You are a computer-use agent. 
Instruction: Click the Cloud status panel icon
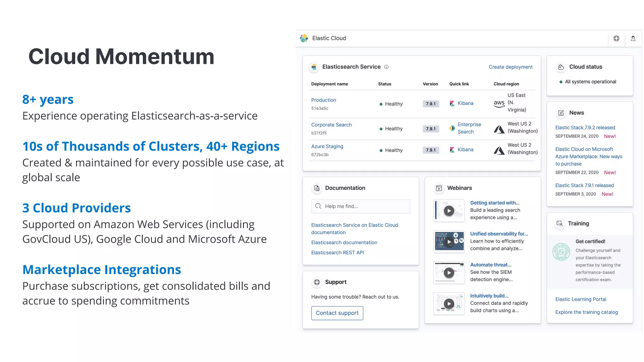tap(561, 67)
